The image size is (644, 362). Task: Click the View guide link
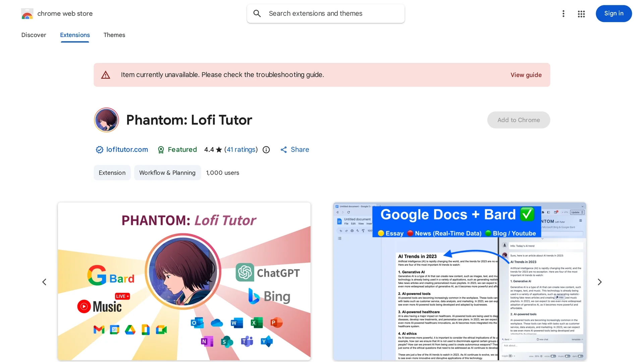(526, 75)
